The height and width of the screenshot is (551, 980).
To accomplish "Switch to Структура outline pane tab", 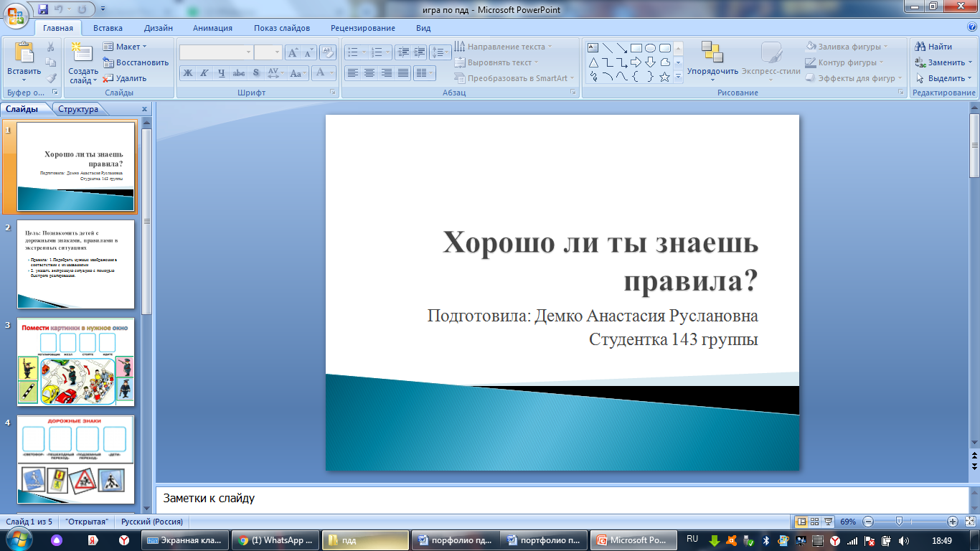I will click(78, 109).
